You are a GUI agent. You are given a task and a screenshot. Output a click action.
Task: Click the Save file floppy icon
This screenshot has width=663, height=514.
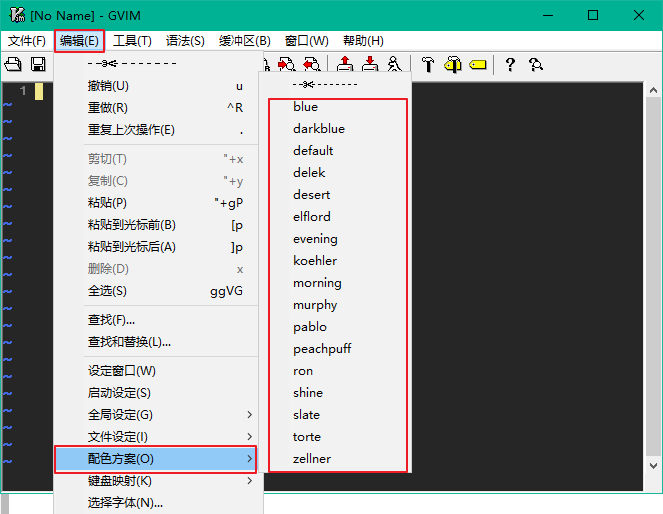pos(38,64)
